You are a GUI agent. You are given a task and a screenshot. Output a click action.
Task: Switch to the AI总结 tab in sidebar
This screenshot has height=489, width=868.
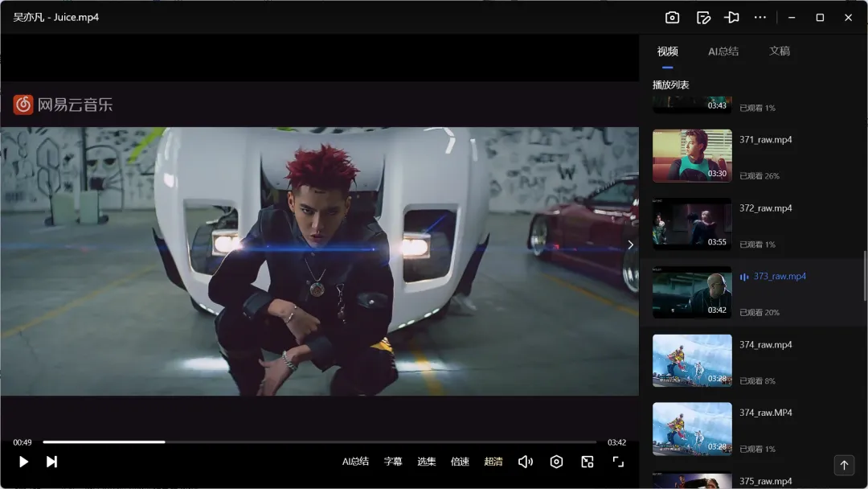723,51
